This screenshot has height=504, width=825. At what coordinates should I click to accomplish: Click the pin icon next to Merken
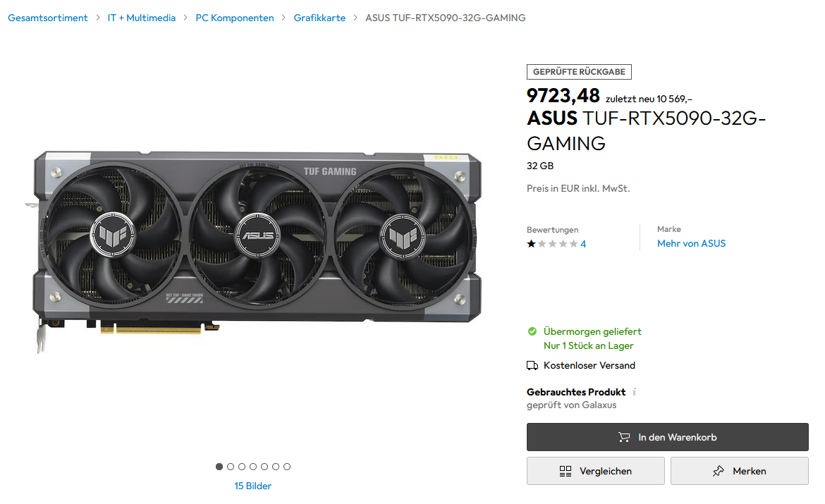(x=719, y=471)
